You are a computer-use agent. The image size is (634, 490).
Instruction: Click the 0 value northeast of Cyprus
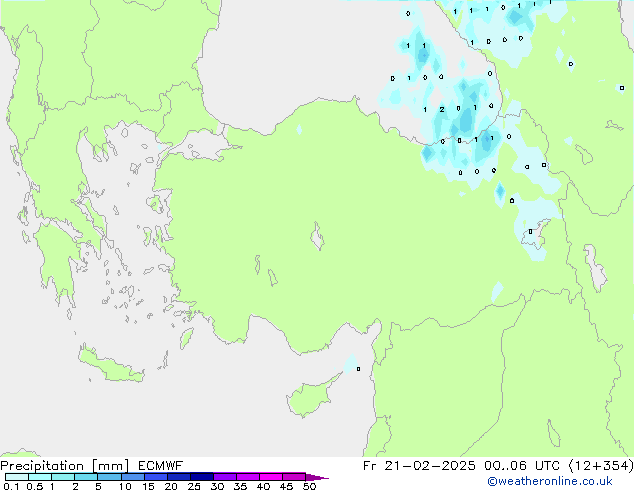pos(358,369)
